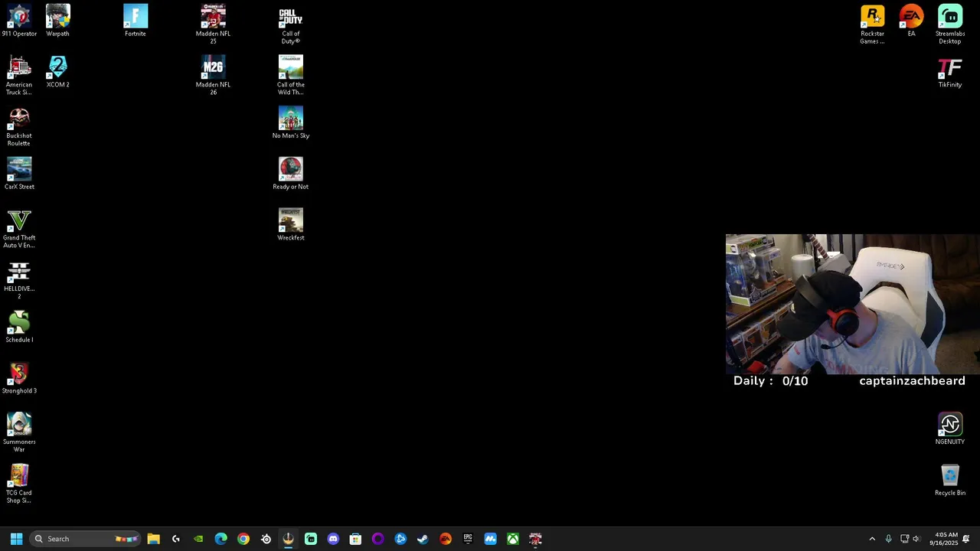Open the EA app taskbar icon
Screen dimensions: 980x551
click(446, 539)
